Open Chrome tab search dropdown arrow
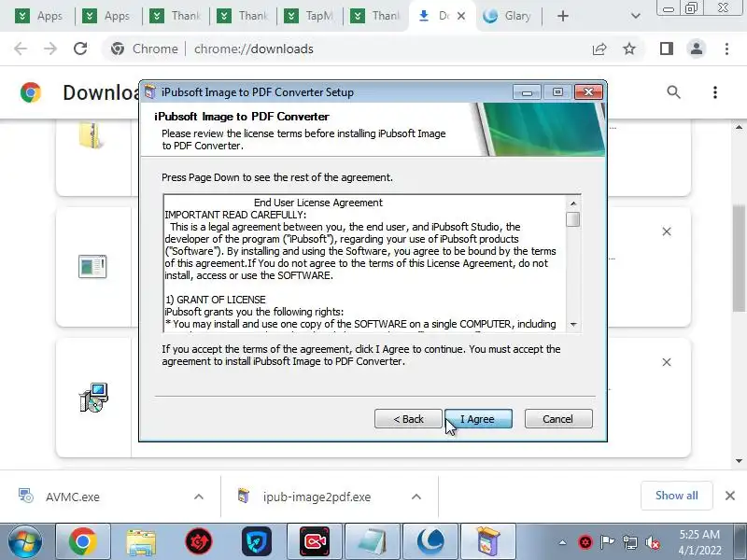Screen dimensions: 747x560 point(635,16)
